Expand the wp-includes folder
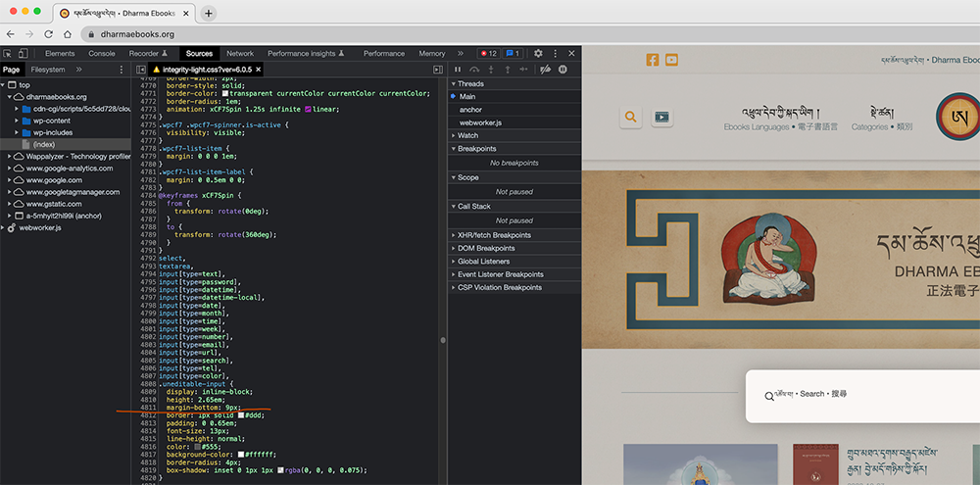This screenshot has height=485, width=980. pos(17,132)
